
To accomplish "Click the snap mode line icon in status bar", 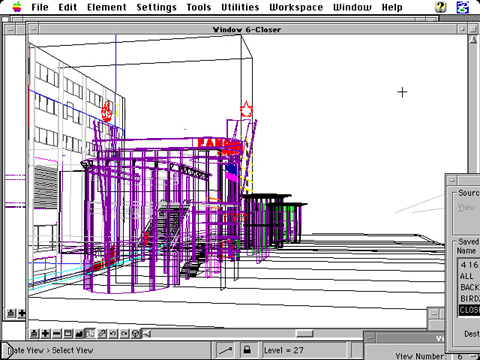I will (225, 350).
